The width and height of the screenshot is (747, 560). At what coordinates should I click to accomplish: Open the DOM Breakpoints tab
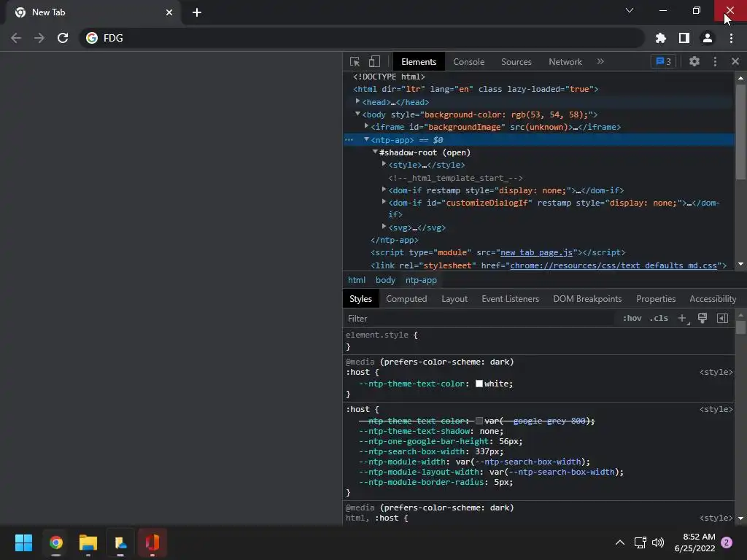tap(587, 299)
